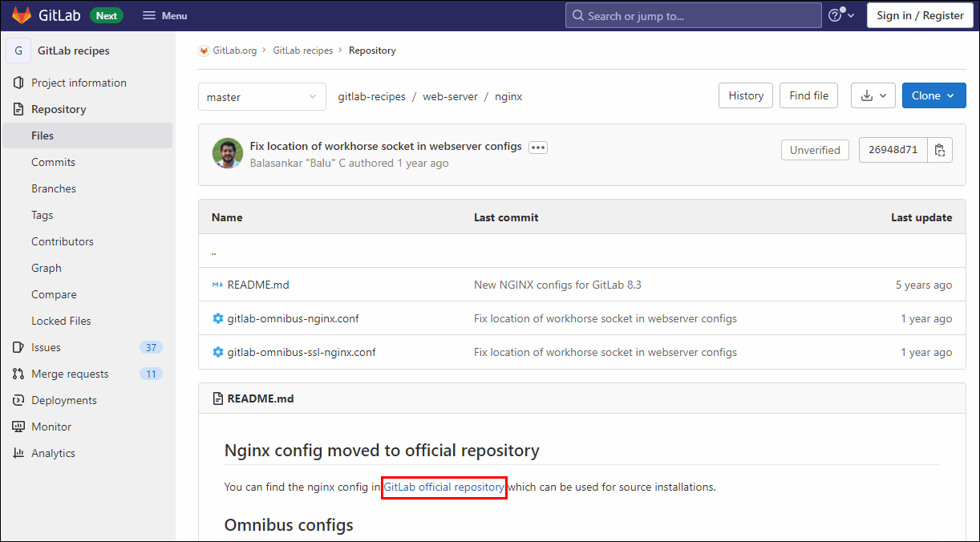Screen dimensions: 980x542
Task: Click Merge requests count badge 11
Action: (x=151, y=374)
